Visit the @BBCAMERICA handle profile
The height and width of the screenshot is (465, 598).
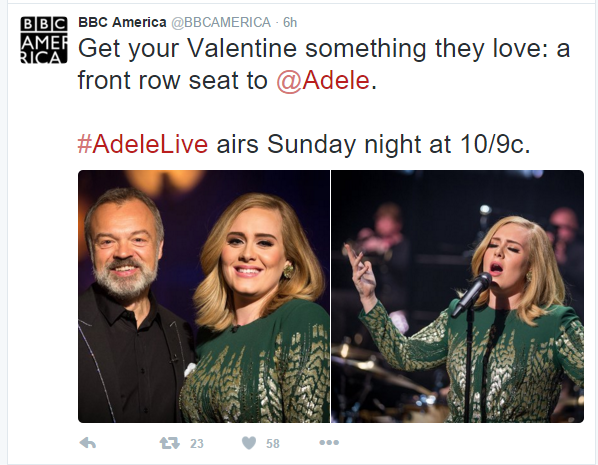click(221, 23)
